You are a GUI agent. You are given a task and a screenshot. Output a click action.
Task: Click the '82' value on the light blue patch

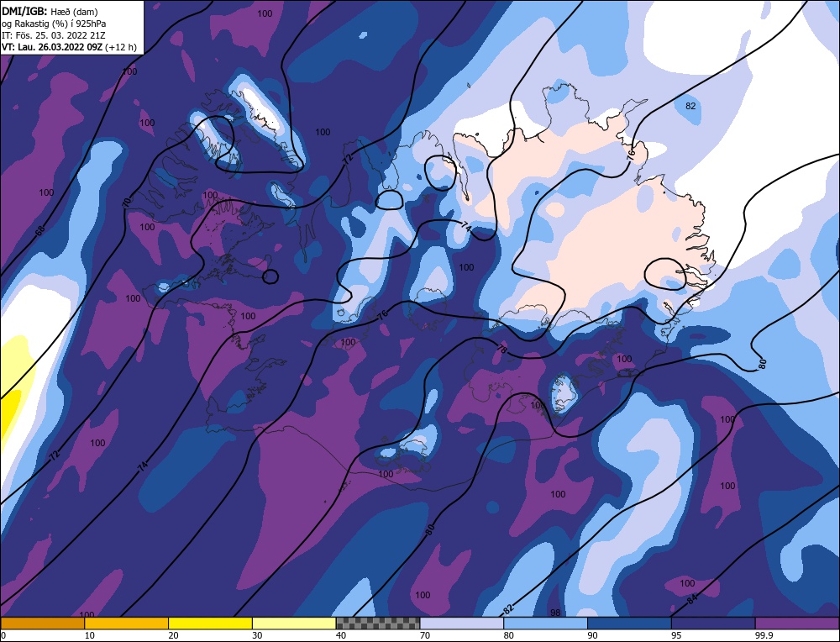coord(690,106)
